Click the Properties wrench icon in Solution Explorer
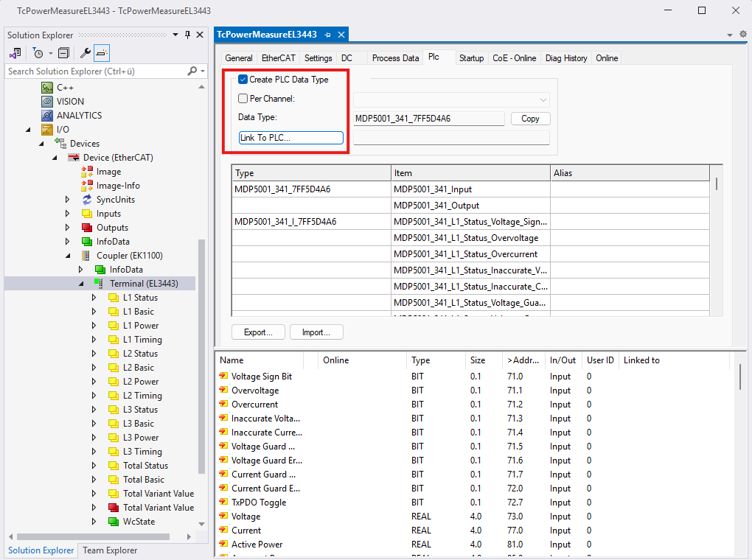 85,53
